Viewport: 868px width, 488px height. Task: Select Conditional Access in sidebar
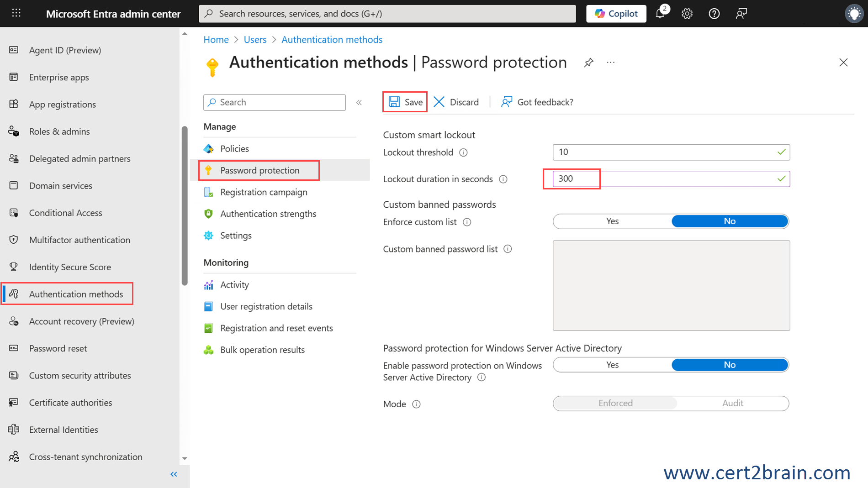(x=65, y=213)
